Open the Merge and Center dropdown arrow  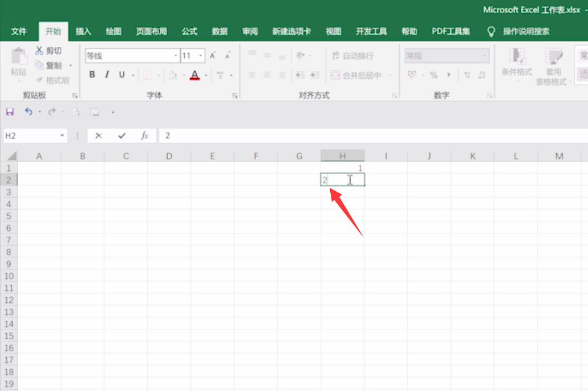(x=390, y=75)
